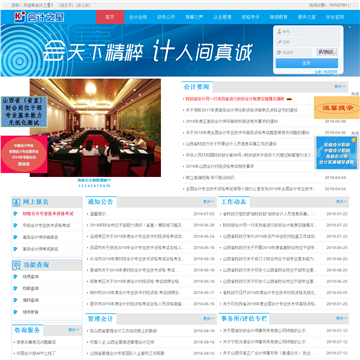Open the 档案查询 link

(x=31, y=288)
